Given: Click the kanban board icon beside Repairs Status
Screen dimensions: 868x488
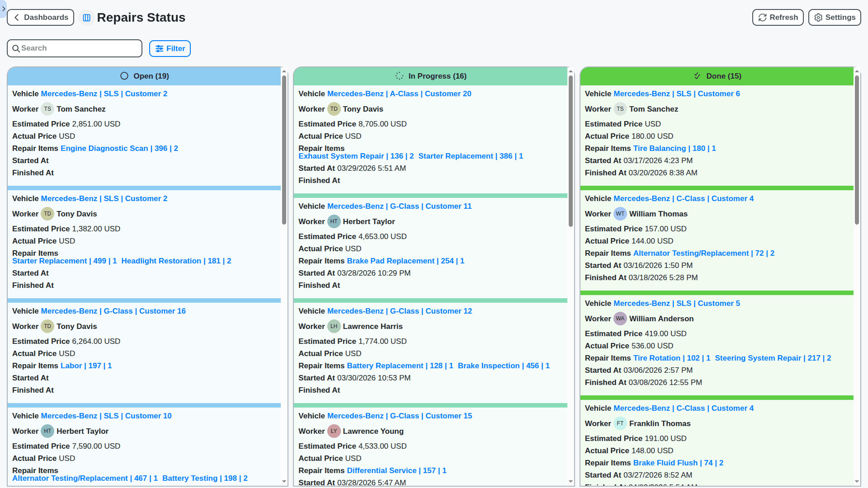Looking at the screenshot, I should (x=86, y=18).
